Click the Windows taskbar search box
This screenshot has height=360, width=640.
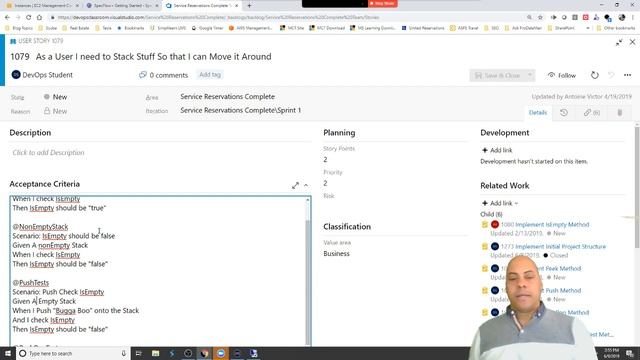pyautogui.click(x=73, y=353)
